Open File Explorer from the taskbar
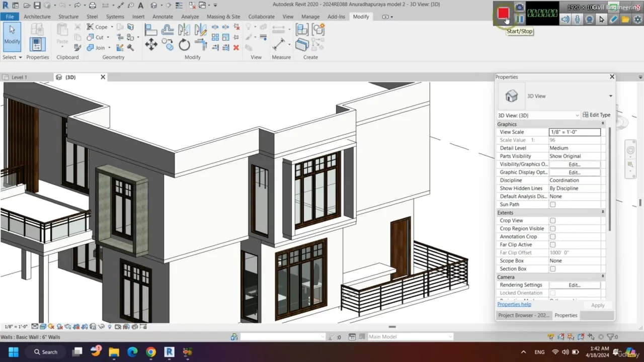This screenshot has width=644, height=362. tap(114, 352)
